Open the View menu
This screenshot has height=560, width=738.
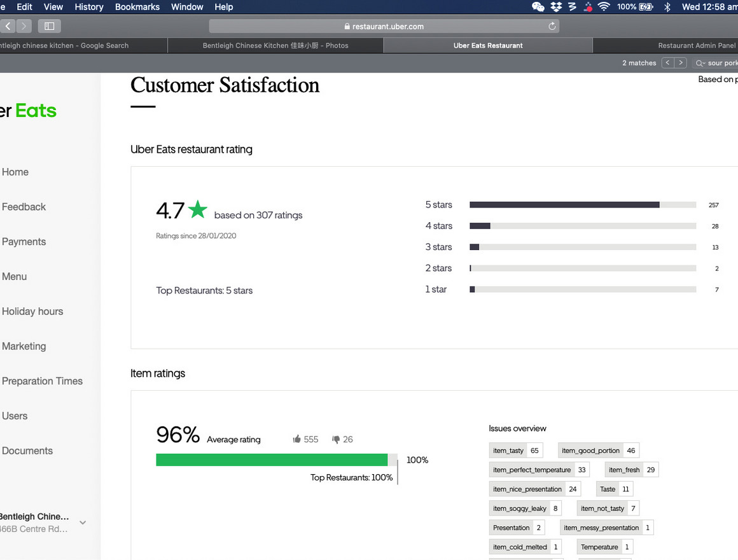click(x=53, y=6)
